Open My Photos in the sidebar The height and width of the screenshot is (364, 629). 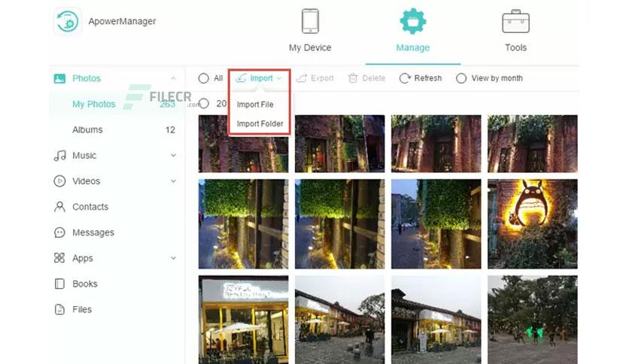(94, 105)
